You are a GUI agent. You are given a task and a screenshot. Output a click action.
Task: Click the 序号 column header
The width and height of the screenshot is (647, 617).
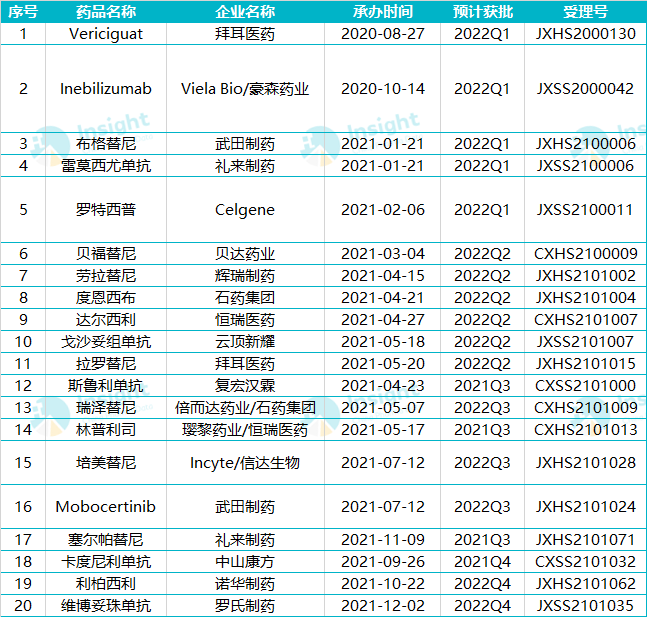[23, 11]
